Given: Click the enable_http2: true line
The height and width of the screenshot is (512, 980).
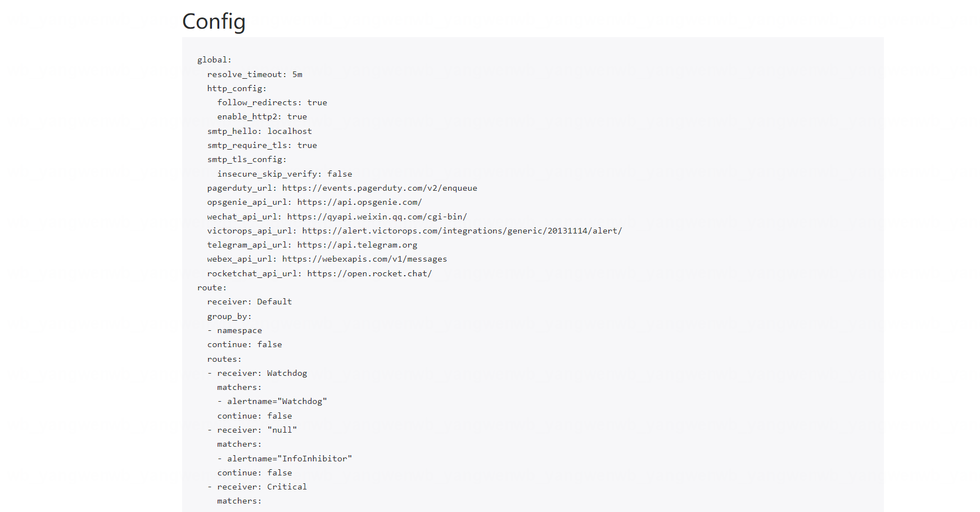Looking at the screenshot, I should click(x=262, y=116).
